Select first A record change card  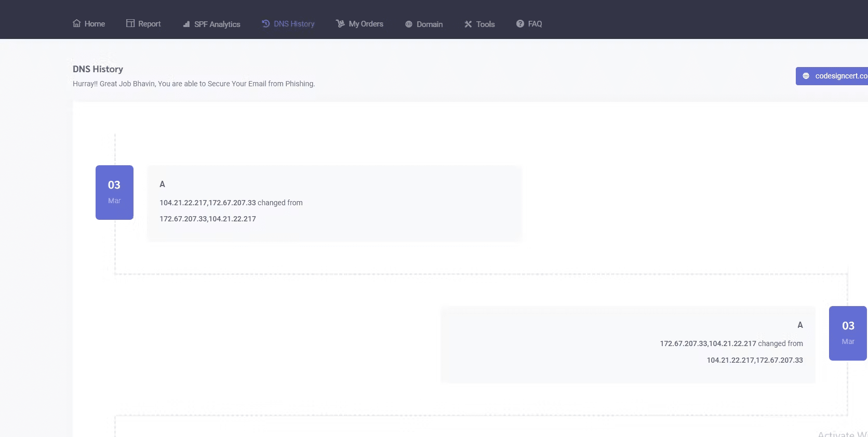tap(334, 203)
